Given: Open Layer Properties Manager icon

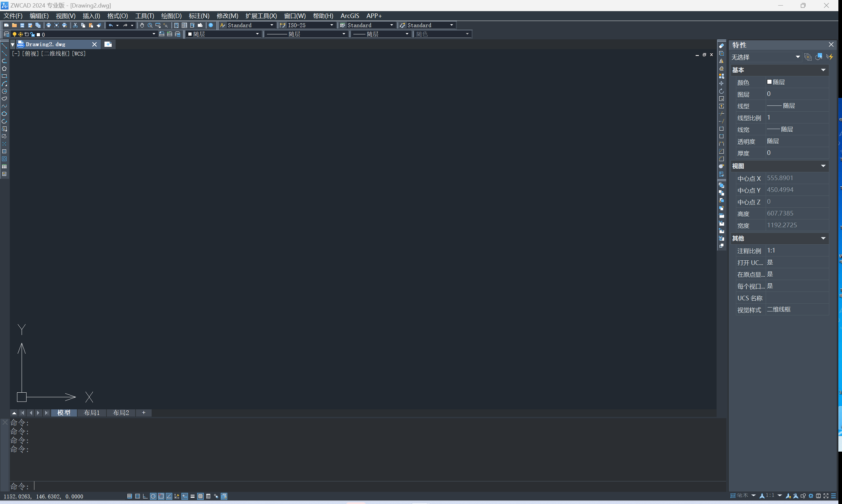Looking at the screenshot, I should (x=7, y=34).
